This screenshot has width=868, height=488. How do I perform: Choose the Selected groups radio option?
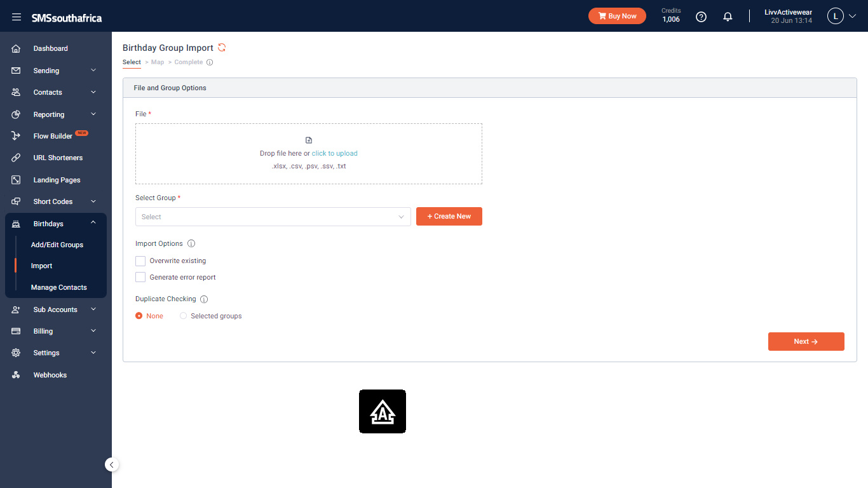pos(184,316)
